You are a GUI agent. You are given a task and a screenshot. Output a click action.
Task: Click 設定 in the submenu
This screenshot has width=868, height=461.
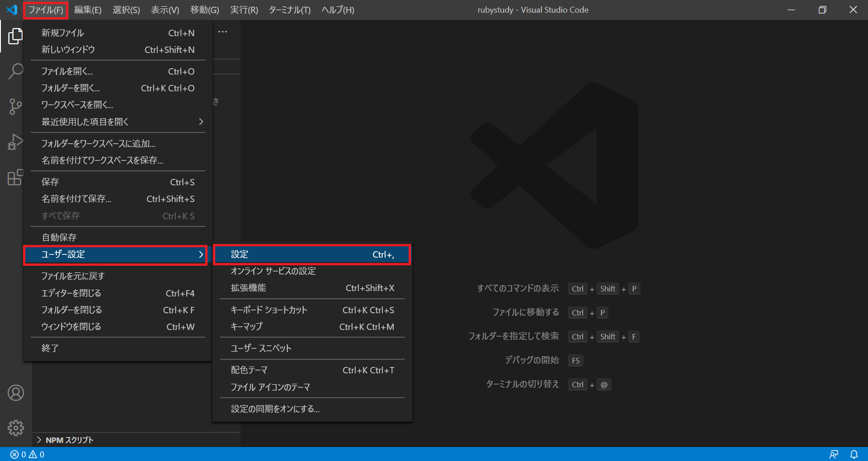[x=312, y=254]
